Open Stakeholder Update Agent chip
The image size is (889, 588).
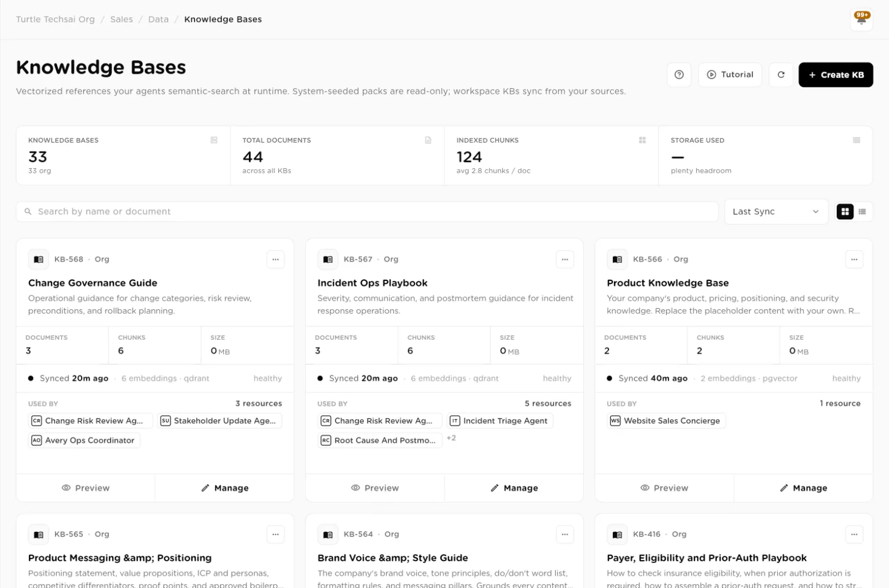(x=221, y=421)
